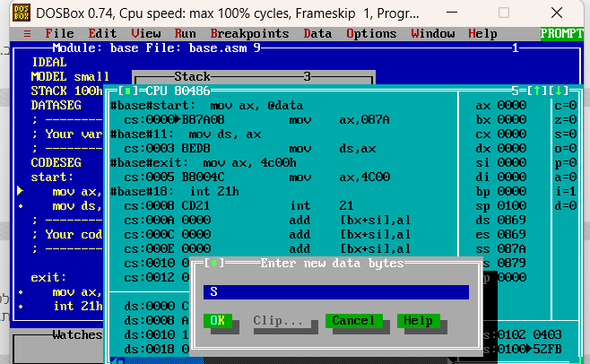Toggle the zero flag z=0
Image resolution: width=590 pixels, height=364 pixels.
tap(566, 120)
